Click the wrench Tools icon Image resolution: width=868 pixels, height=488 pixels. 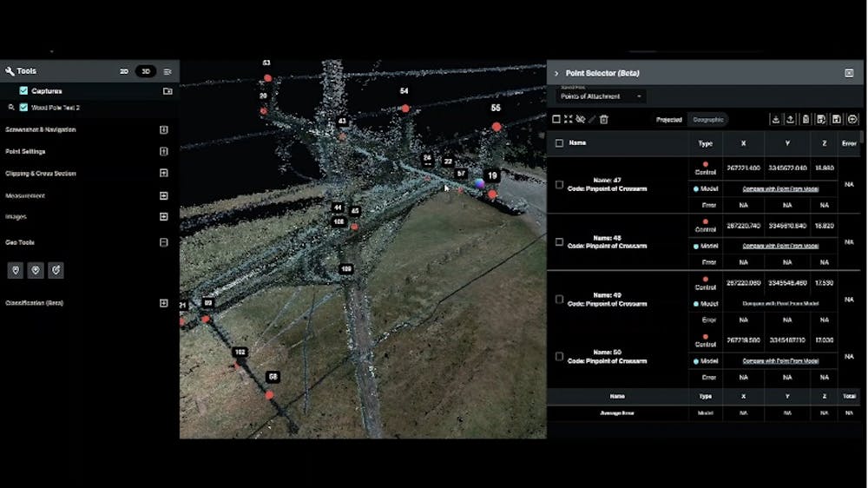click(x=10, y=71)
